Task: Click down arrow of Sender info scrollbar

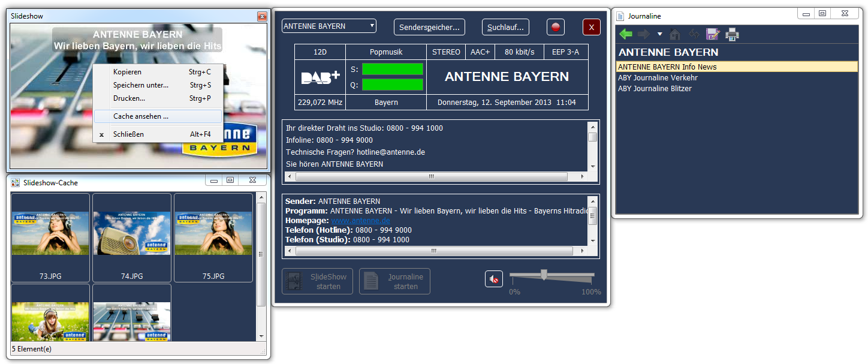Action: [x=592, y=240]
